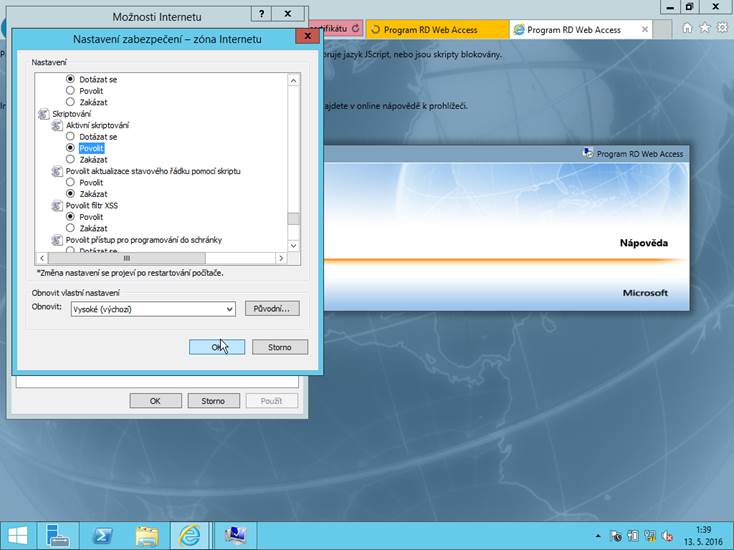Click the muted volume tray icon
This screenshot has height=550, width=734.
(668, 536)
